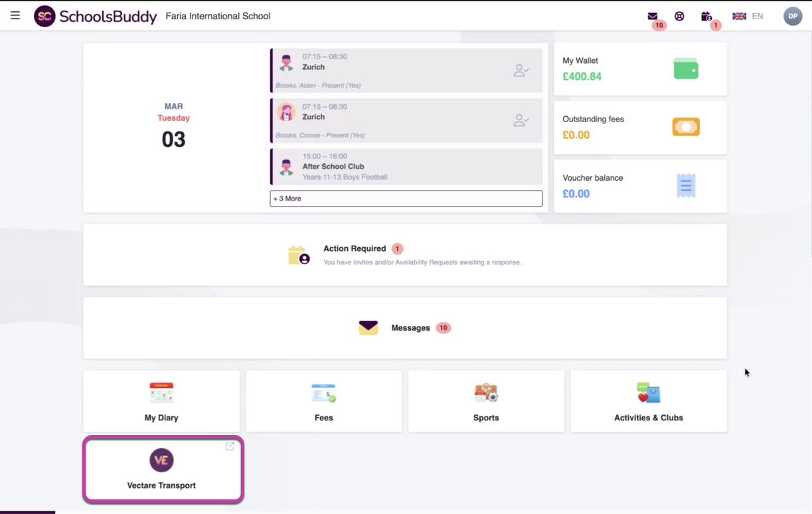The width and height of the screenshot is (812, 514).
Task: Open Activities & Clubs
Action: 648,401
